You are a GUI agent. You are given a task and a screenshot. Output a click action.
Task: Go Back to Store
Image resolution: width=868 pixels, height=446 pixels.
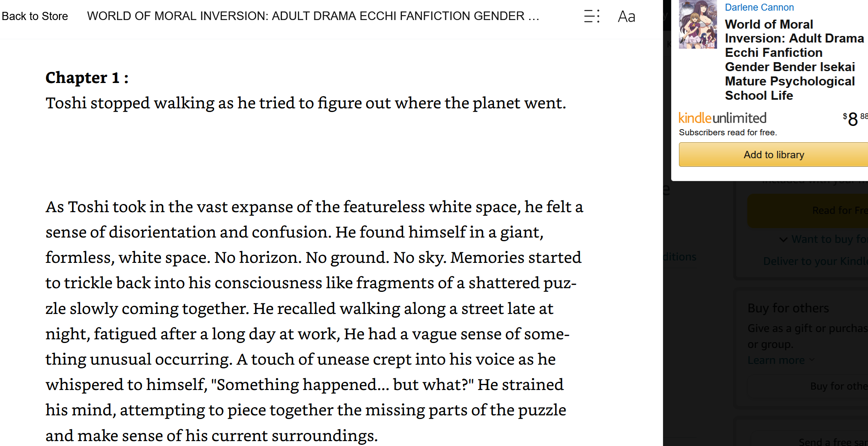(x=35, y=16)
